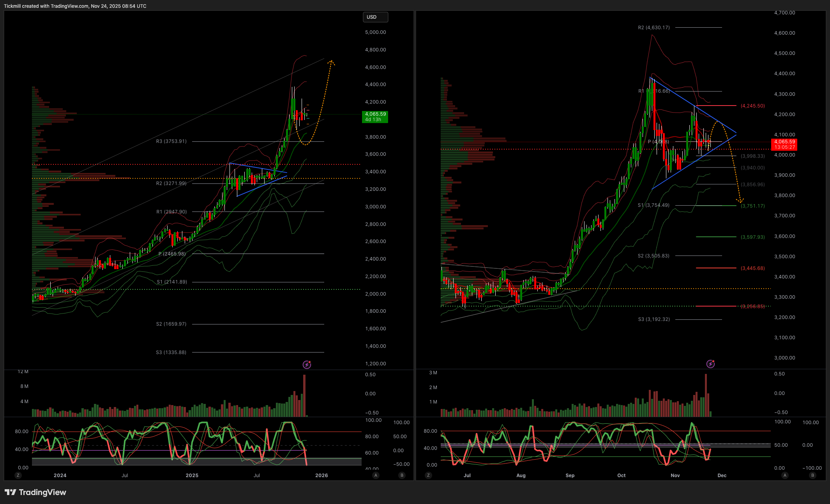830x504 pixels.
Task: Click purple lightning event icon on left chart
Action: [x=307, y=365]
